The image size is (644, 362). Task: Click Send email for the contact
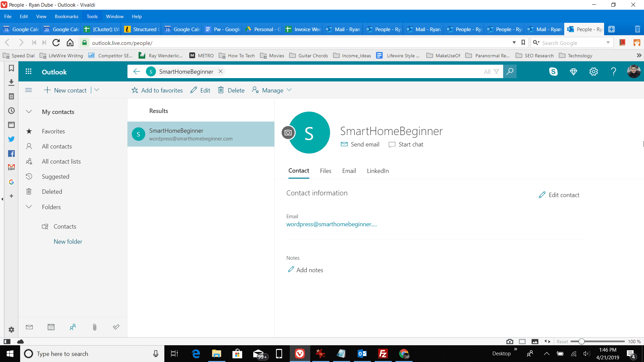point(360,144)
